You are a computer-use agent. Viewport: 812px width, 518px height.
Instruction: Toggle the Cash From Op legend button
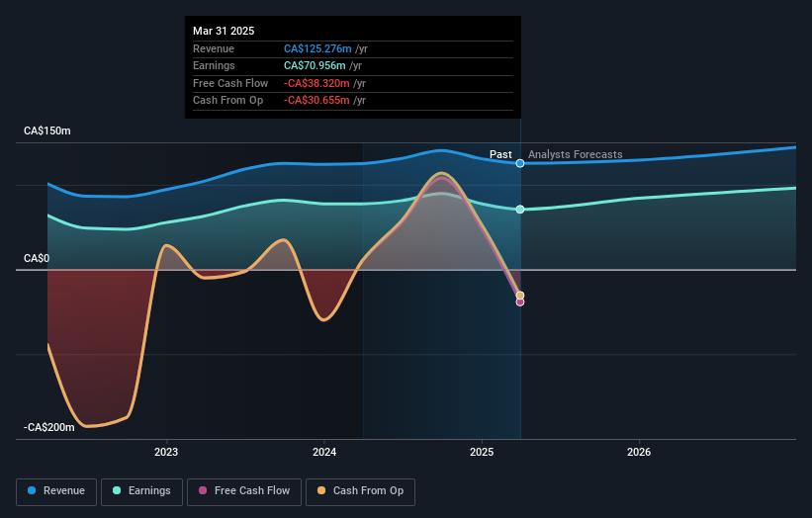click(x=360, y=491)
